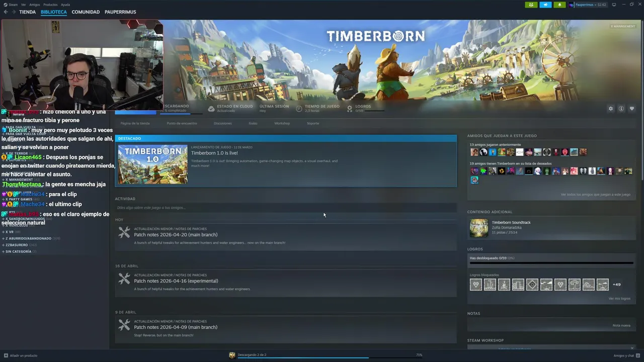Go forward with the right arrow

14,12
